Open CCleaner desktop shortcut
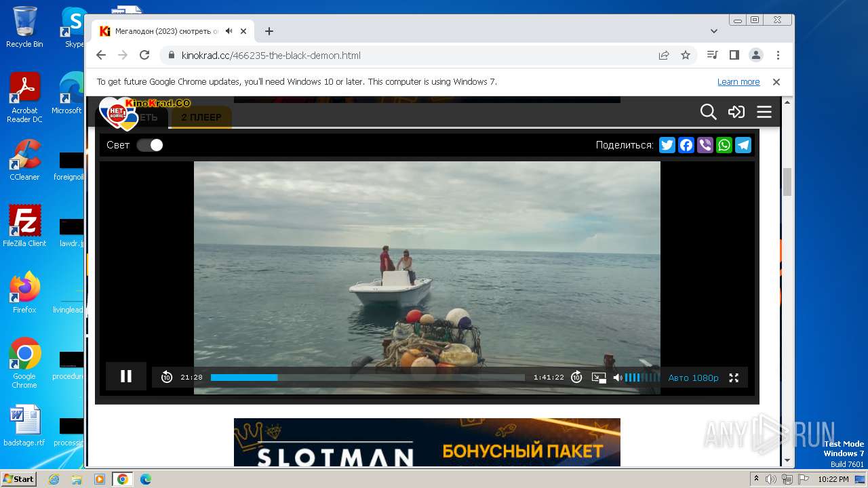This screenshot has width=868, height=488. coord(24,161)
